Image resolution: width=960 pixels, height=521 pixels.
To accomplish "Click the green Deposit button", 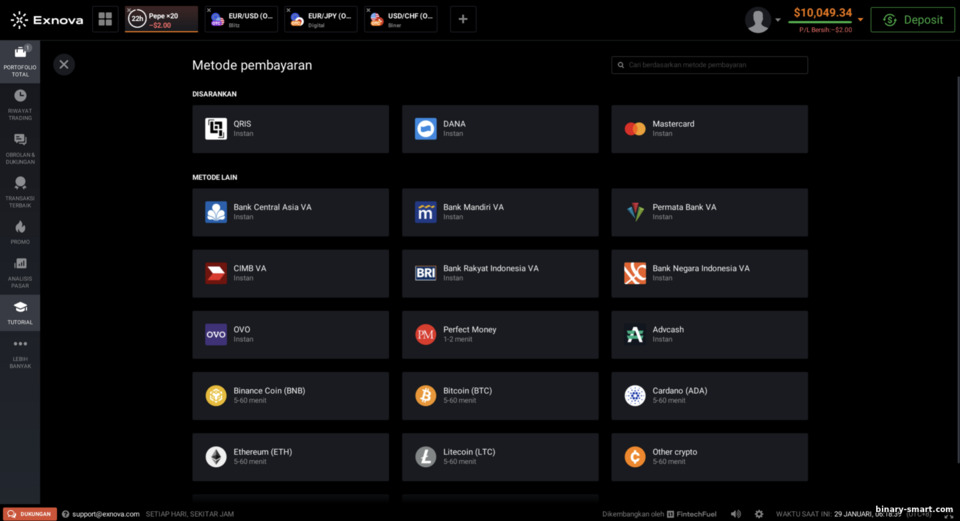I will click(912, 20).
